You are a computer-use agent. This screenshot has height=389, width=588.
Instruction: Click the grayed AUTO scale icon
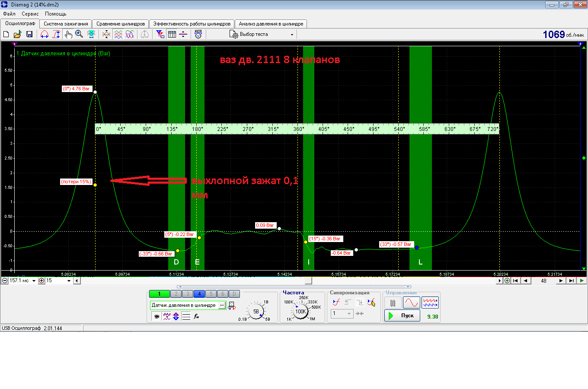(x=145, y=34)
